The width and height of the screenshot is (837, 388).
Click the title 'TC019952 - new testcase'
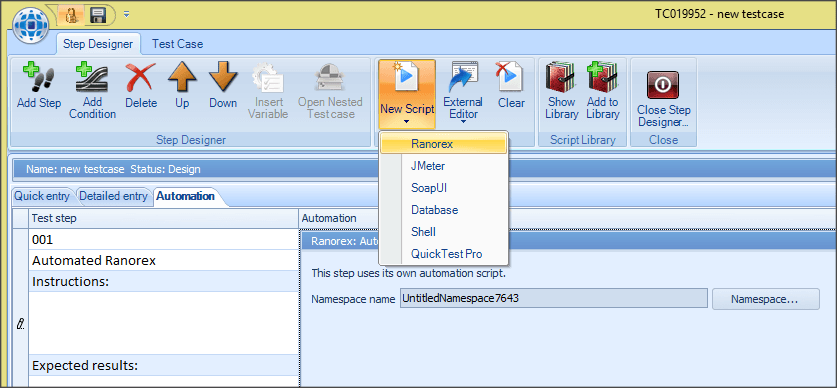[x=720, y=14]
